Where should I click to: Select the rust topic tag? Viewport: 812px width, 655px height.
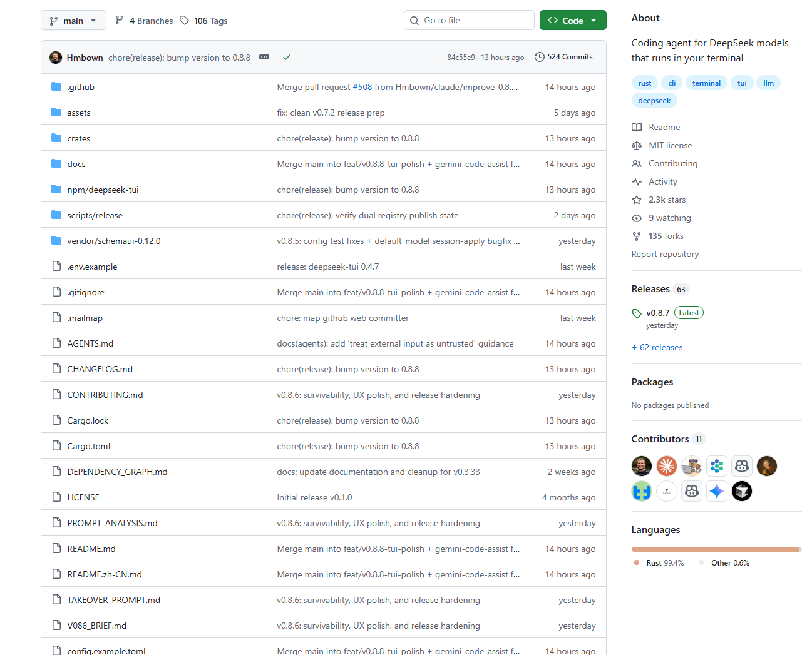coord(645,83)
